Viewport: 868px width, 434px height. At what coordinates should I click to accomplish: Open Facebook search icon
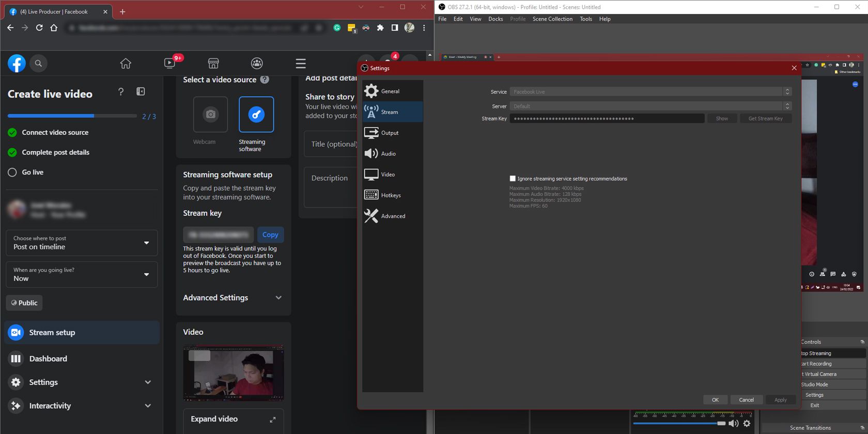38,64
